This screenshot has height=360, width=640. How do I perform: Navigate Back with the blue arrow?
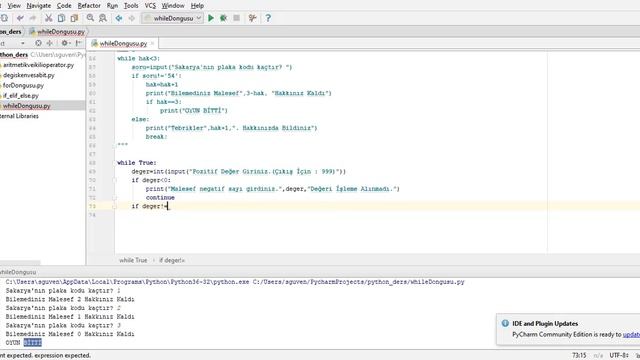point(119,18)
